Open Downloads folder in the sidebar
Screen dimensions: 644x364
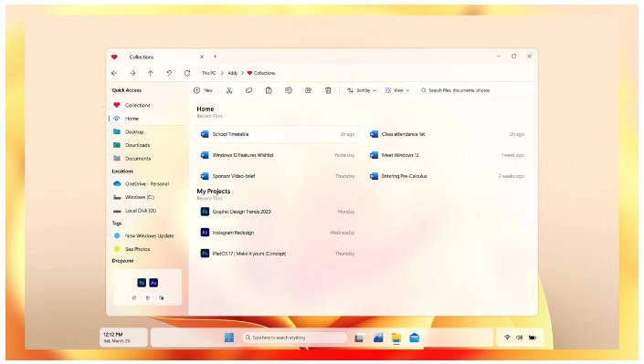147,145
